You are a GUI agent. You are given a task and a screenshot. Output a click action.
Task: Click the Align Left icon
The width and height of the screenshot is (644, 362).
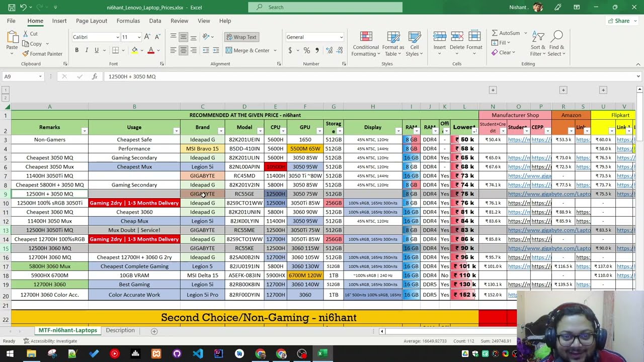click(173, 50)
